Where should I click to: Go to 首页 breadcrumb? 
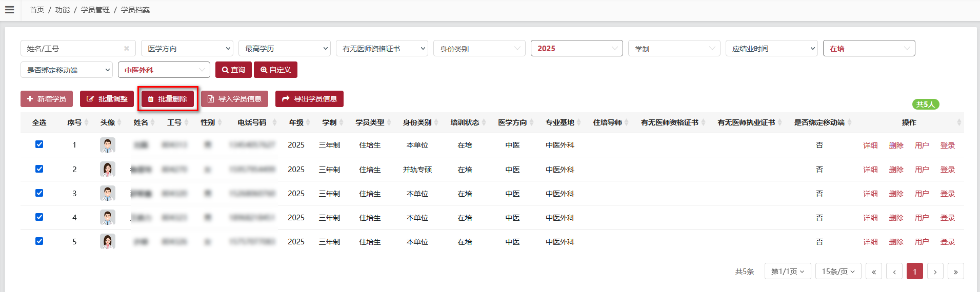pos(37,10)
